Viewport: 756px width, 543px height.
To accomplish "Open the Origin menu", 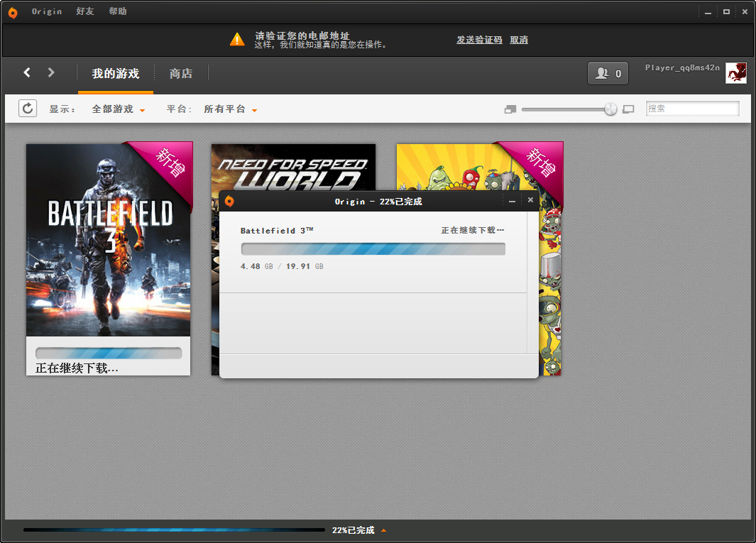I will [47, 11].
